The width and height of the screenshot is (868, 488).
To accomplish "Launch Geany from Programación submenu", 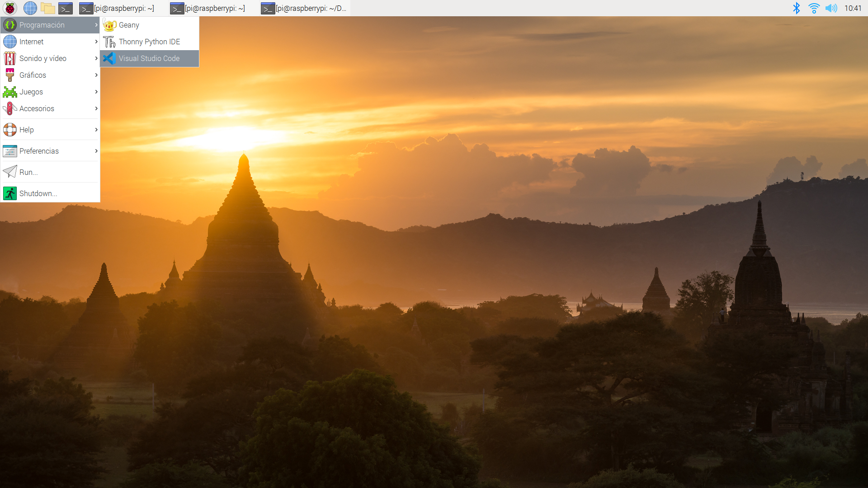I will pyautogui.click(x=129, y=25).
